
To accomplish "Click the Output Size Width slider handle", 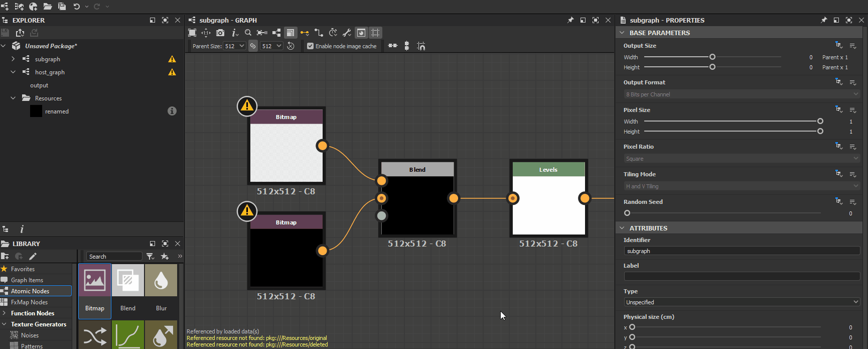I will pos(712,57).
